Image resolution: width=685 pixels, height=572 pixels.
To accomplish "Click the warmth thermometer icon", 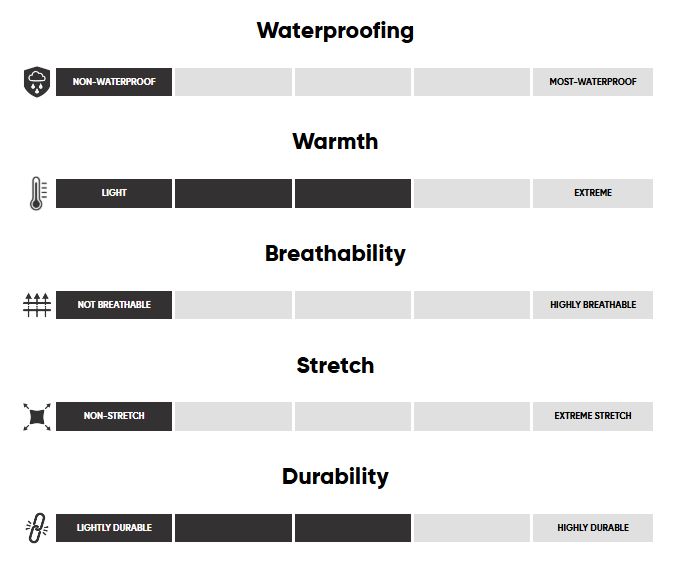I will pyautogui.click(x=37, y=193).
